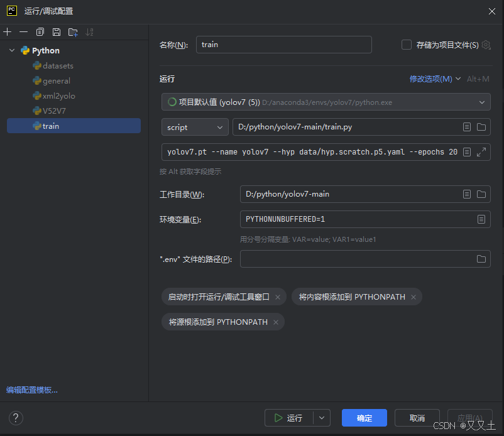Screen dimensions: 504x436
Task: Open settings gear next to store as project file
Action: (x=486, y=45)
